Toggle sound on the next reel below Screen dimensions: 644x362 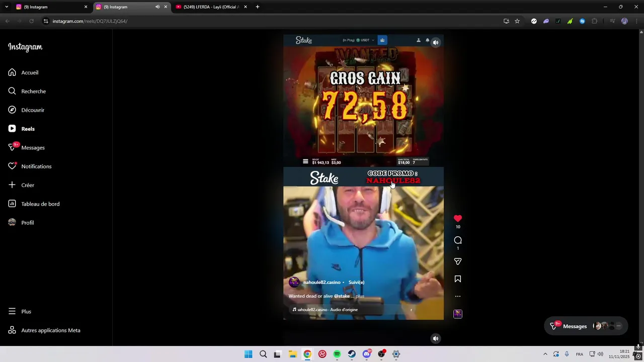[436, 338]
